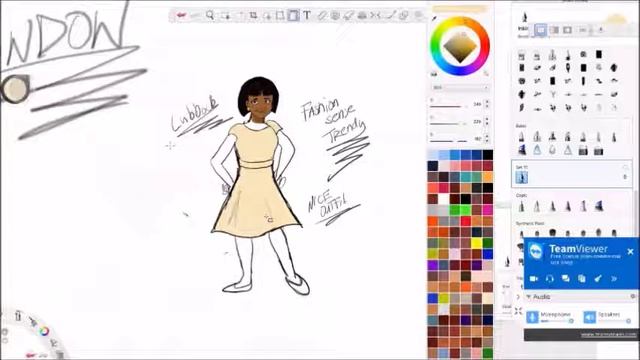Open the teamviewer.com link
640x360 pixels.
608,335
